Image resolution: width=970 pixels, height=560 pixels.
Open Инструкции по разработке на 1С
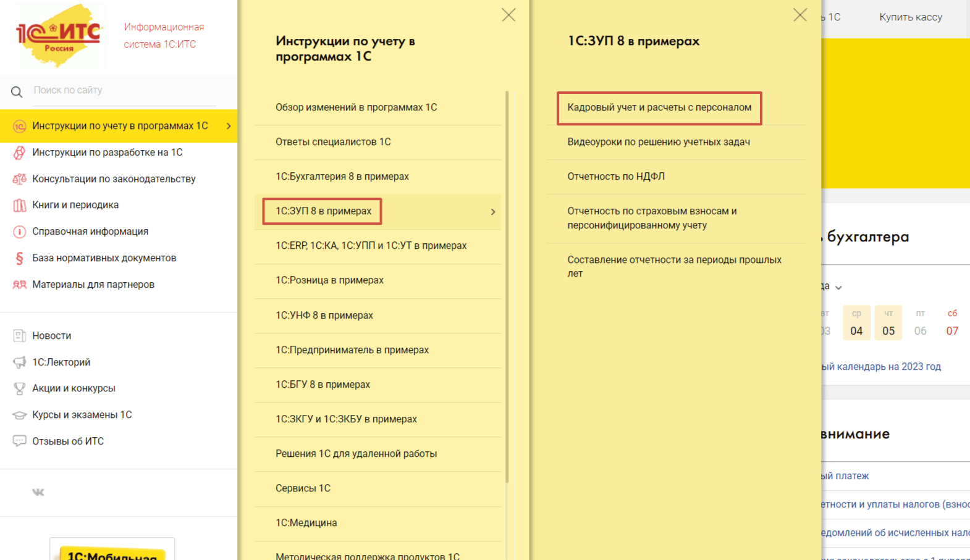[108, 153]
